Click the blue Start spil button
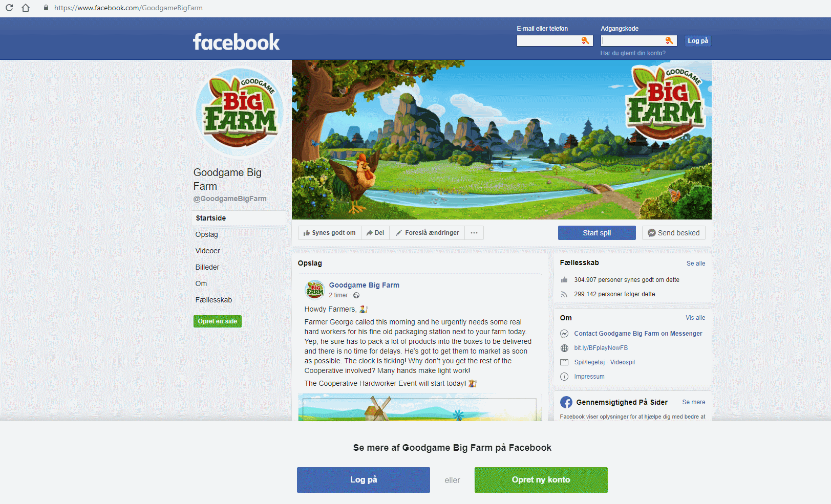The width and height of the screenshot is (831, 504). [596, 233]
